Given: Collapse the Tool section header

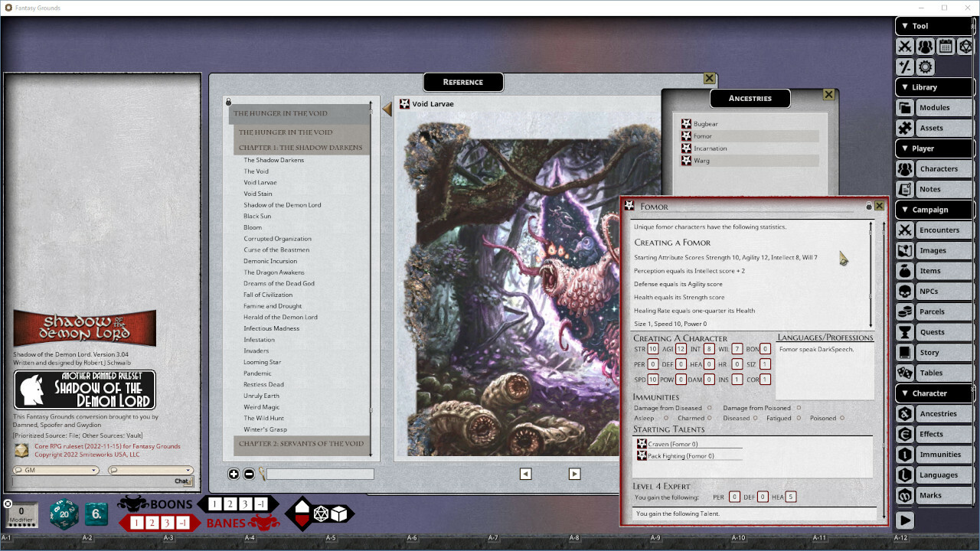Looking at the screenshot, I should 905,26.
